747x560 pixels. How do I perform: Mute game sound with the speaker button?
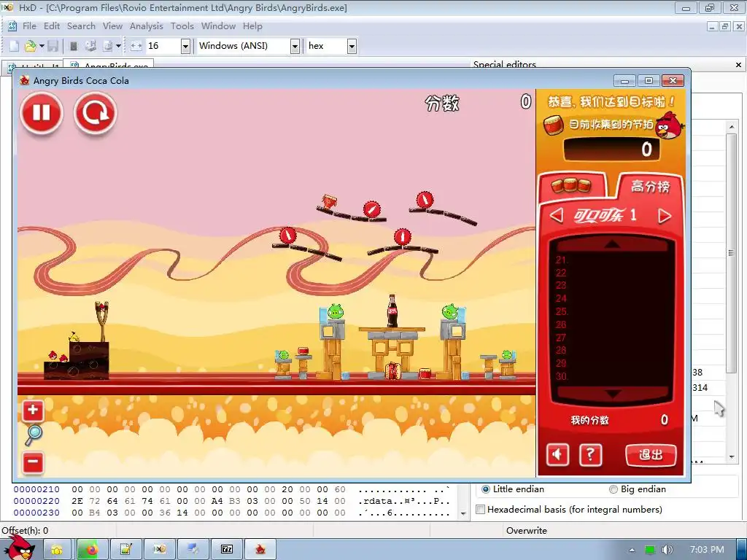[x=557, y=455]
